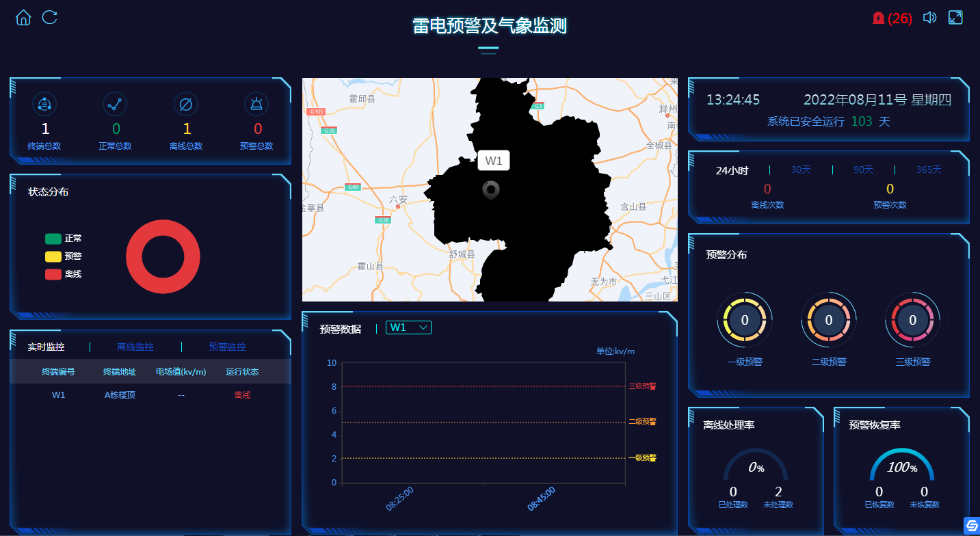
Task: Select the 离线监控 monitoring tab
Action: tap(134, 346)
